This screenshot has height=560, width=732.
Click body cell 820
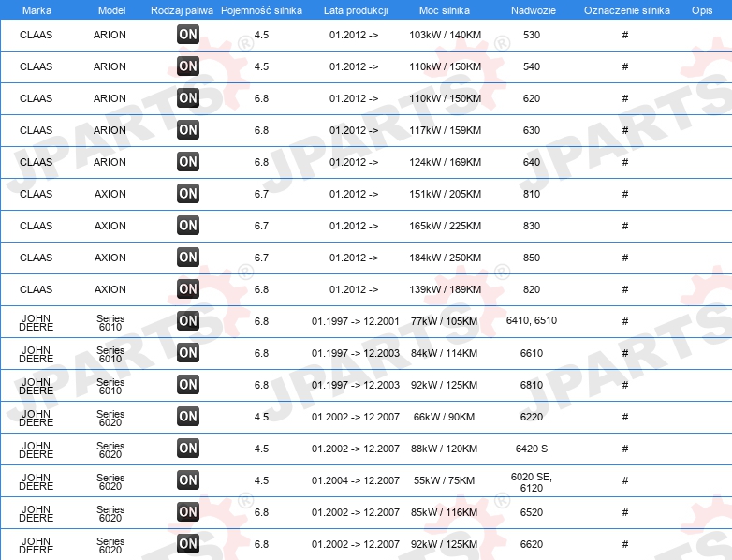click(532, 289)
